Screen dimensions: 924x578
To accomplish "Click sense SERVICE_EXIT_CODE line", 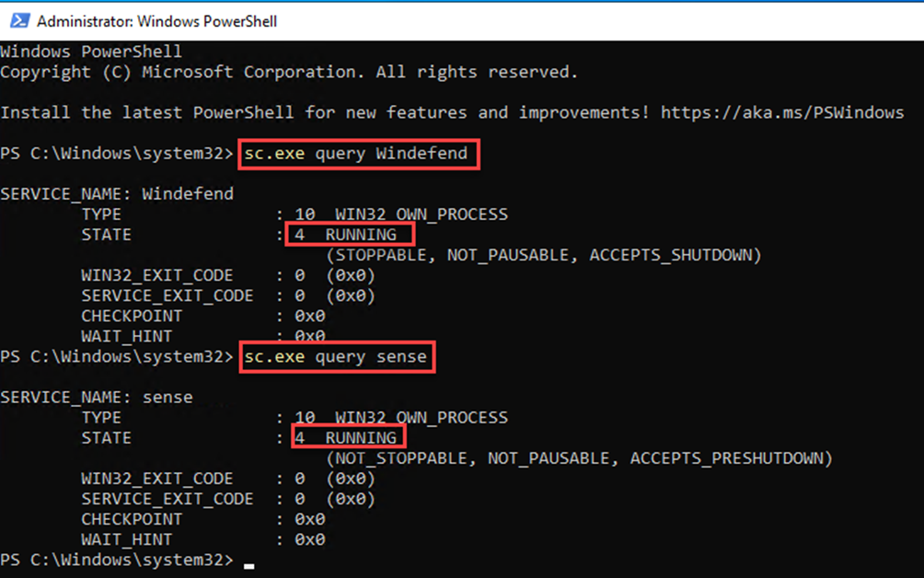I will [x=228, y=499].
